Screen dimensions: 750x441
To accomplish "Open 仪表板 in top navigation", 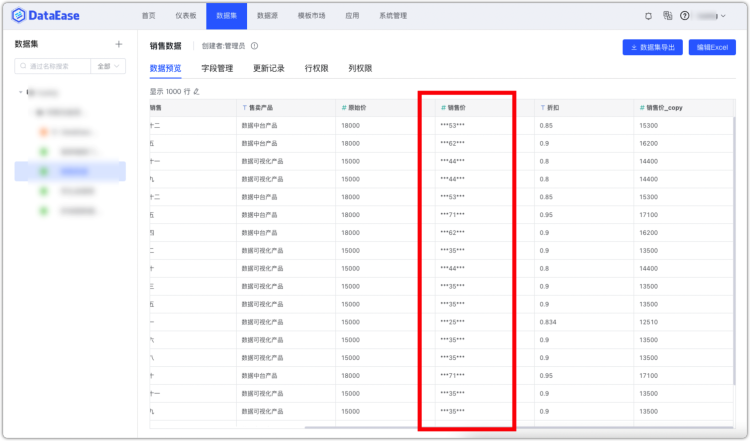I will (186, 16).
